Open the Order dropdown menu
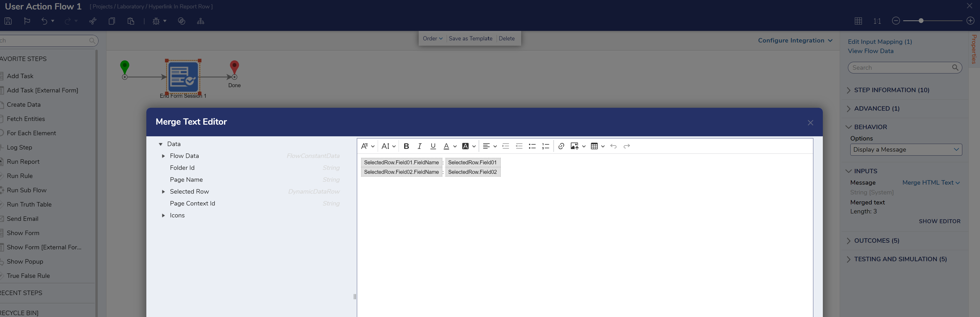This screenshot has height=317, width=980. [x=433, y=38]
